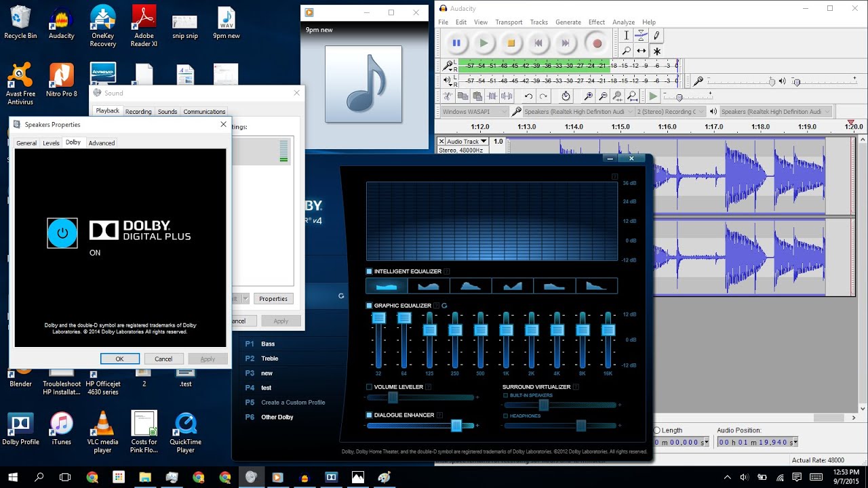The image size is (868, 488).
Task: Skip to start in Audacity
Action: click(x=538, y=43)
